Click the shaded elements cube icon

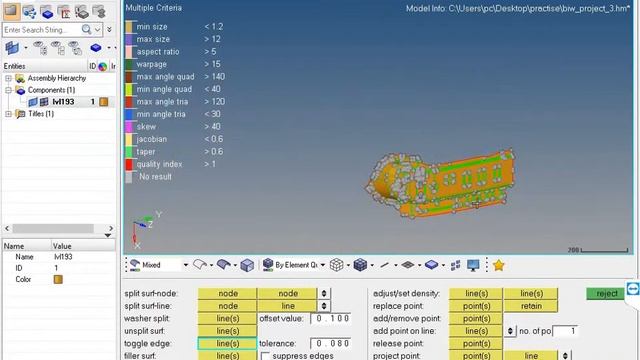(360, 265)
